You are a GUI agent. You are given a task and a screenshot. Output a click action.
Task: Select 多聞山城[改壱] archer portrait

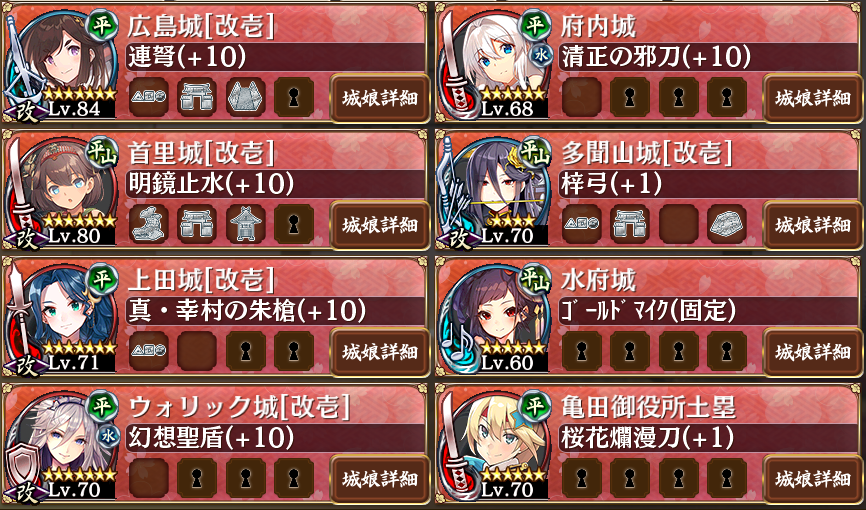493,190
